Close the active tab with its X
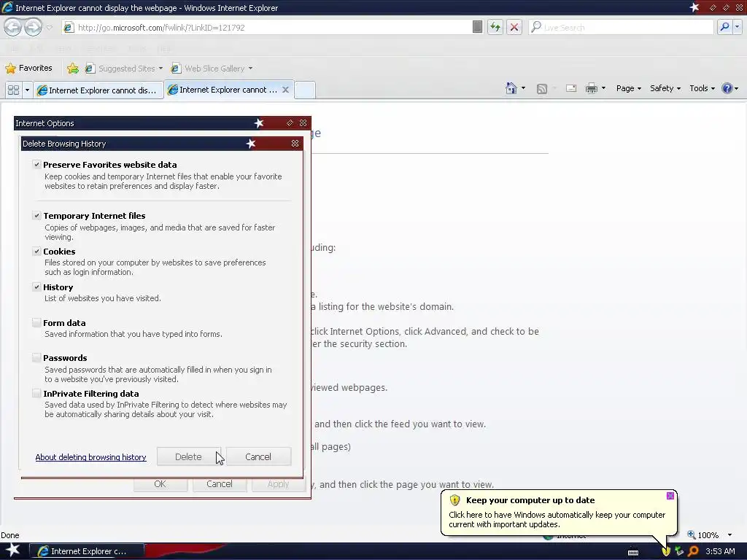 pyautogui.click(x=285, y=90)
